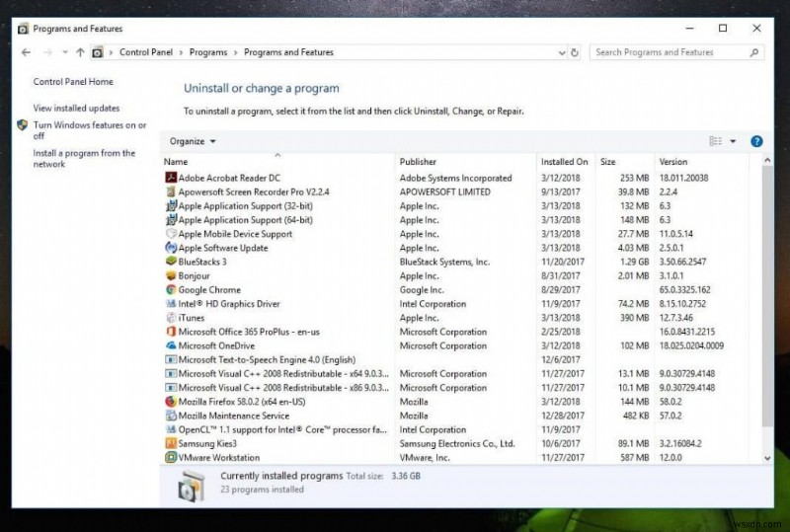The image size is (790, 532).
Task: Click the BlueStacks 3 icon
Action: [171, 262]
